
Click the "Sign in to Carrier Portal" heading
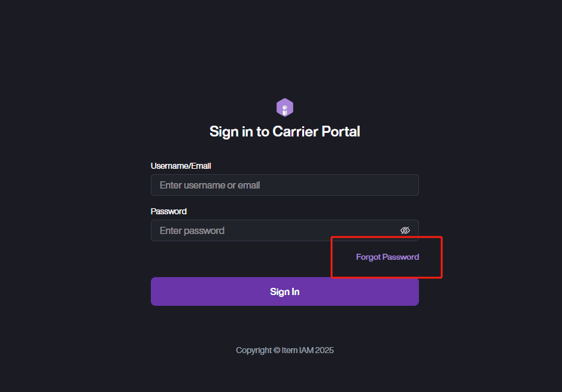(285, 132)
